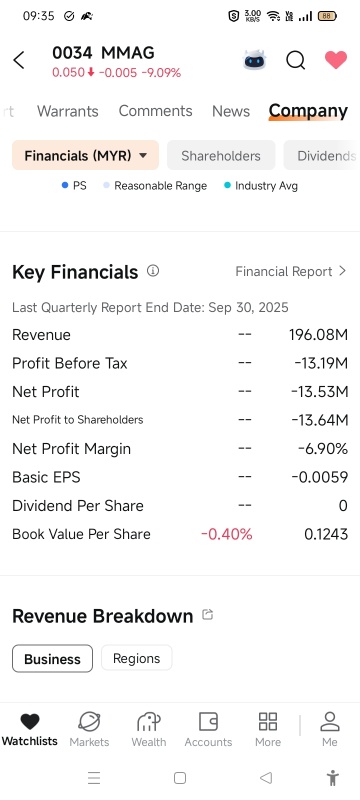Tap the Revenue Breakdown share icon
Image resolution: width=360 pixels, height=800 pixels.
(207, 614)
